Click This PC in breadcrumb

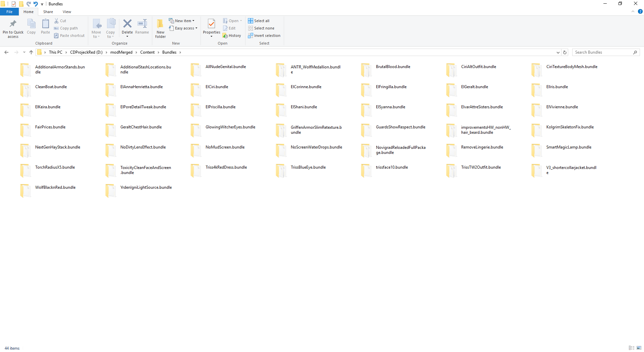pos(56,52)
